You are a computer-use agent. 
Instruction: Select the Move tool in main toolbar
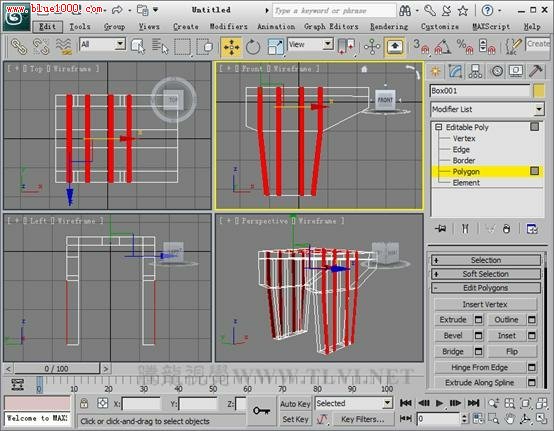[x=231, y=47]
